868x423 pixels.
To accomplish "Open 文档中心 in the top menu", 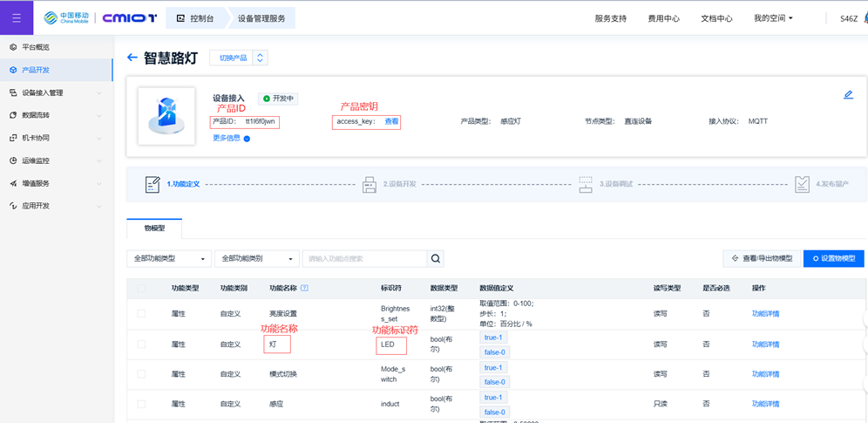I will (x=716, y=18).
